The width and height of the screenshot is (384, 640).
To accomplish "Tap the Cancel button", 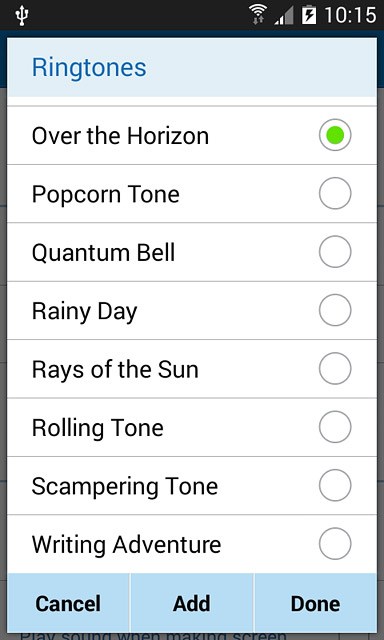I will coord(68,603).
